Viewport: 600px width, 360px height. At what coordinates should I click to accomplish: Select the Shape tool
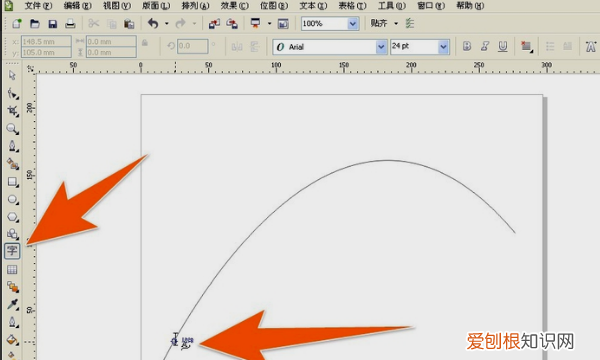(x=13, y=93)
